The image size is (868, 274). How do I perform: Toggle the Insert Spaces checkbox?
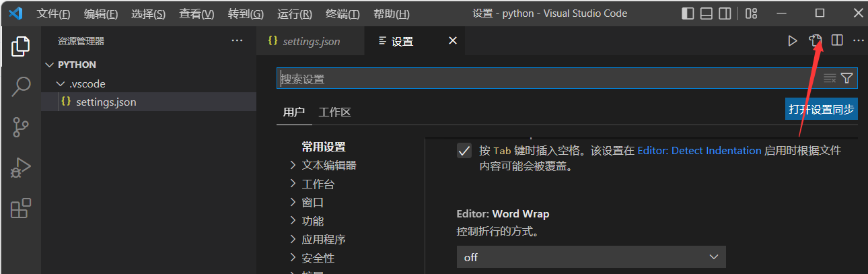464,151
